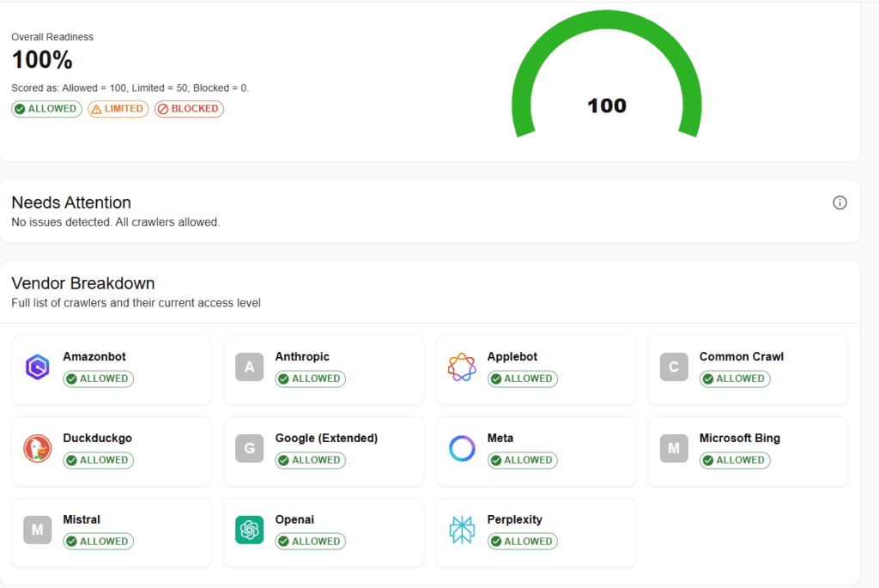879x588 pixels.
Task: Click the Microsoft Bing ALLOWED status badge
Action: pos(735,460)
